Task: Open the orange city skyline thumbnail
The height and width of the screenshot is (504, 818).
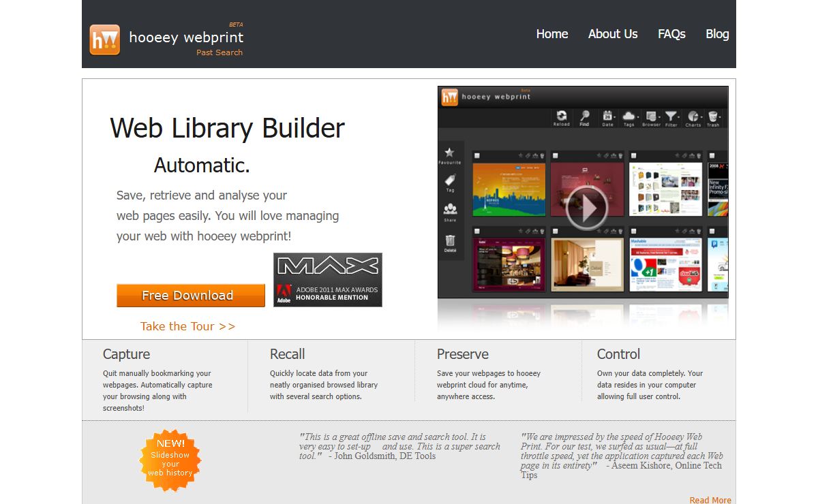Action: tap(509, 189)
